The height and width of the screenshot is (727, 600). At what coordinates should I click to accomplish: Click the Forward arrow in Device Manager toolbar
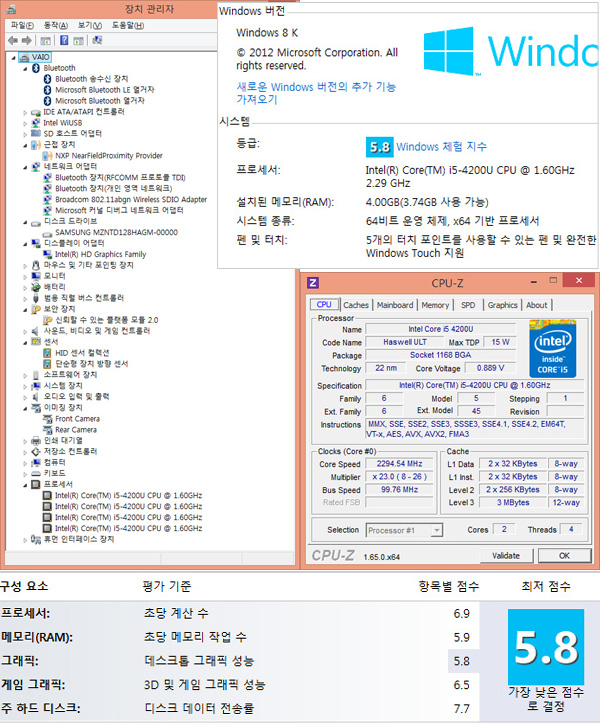[27, 41]
